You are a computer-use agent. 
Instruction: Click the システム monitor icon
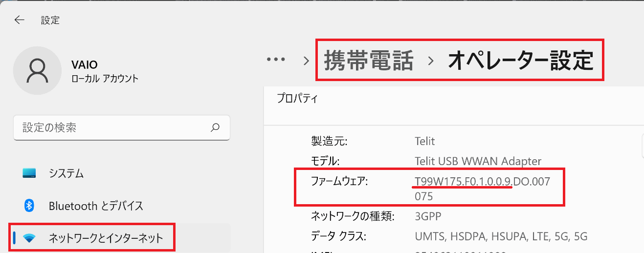pos(29,173)
